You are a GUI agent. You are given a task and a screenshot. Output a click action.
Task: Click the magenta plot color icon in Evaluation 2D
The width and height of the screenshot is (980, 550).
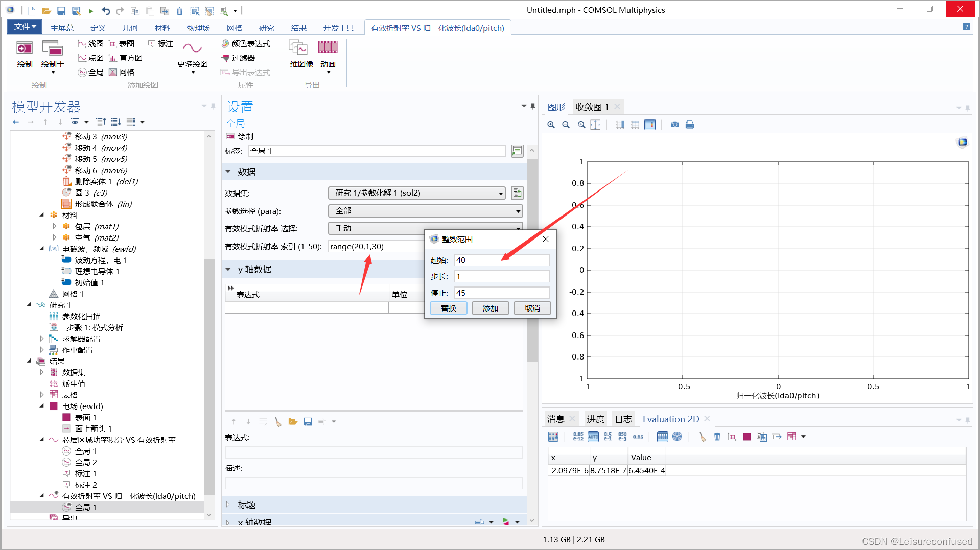pyautogui.click(x=747, y=437)
